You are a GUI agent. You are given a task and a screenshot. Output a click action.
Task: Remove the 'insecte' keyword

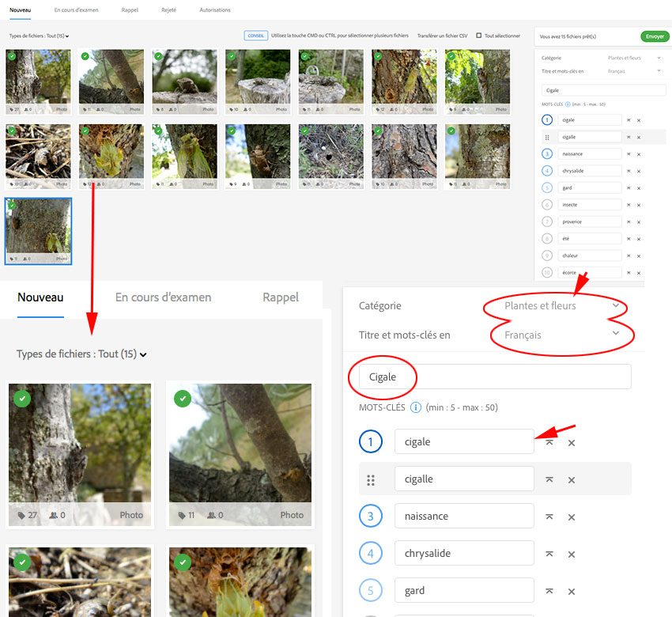639,205
